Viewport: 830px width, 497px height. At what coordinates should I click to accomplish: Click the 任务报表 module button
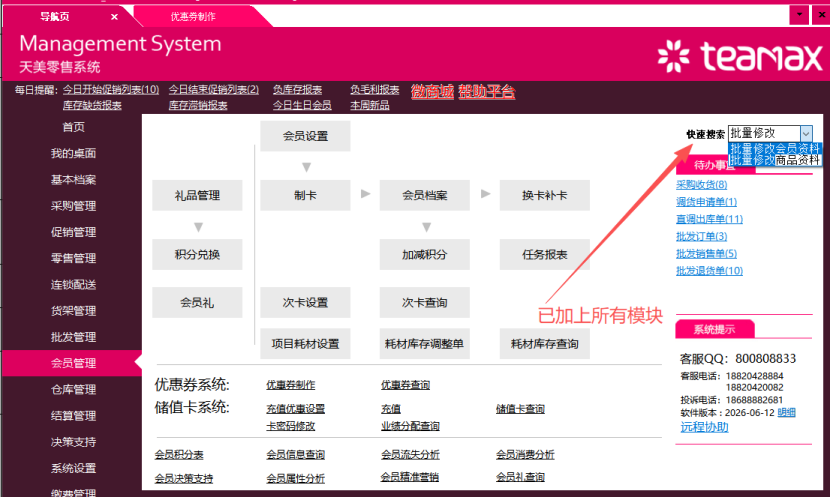[x=545, y=255]
